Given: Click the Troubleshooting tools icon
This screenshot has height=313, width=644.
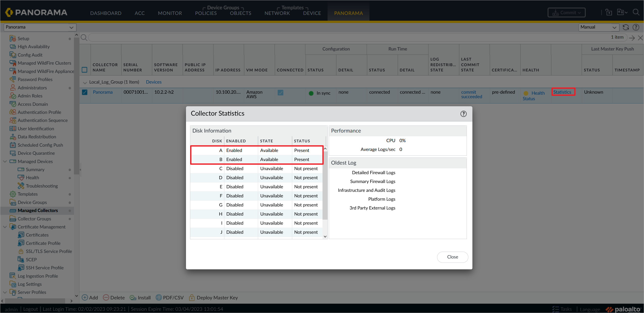Looking at the screenshot, I should (21, 186).
